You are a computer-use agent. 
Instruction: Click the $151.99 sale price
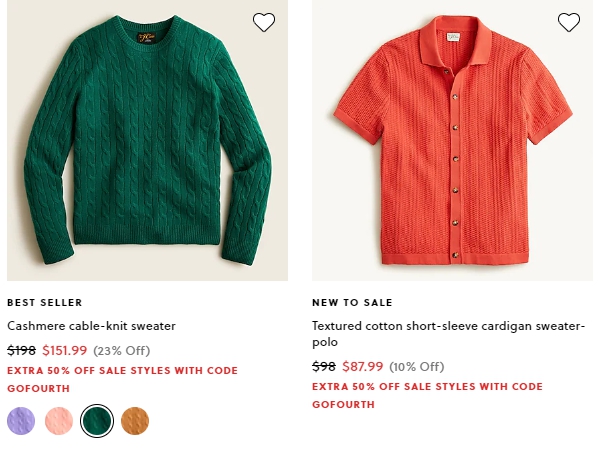65,350
